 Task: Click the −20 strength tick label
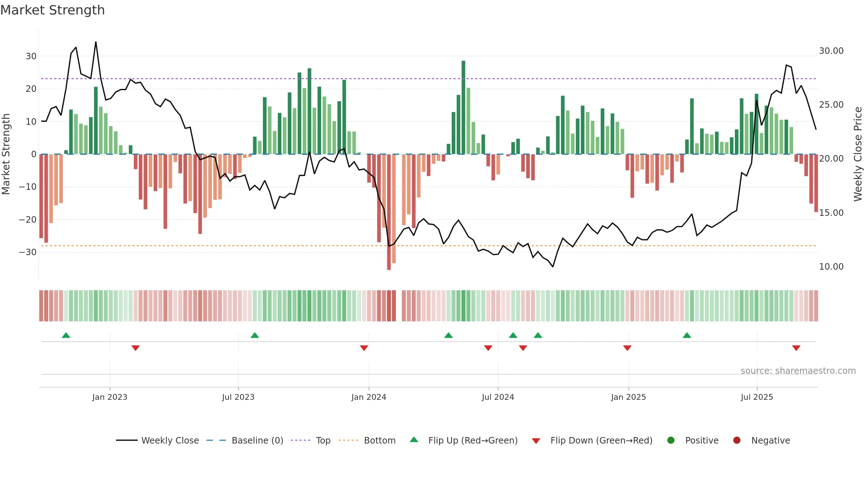(x=28, y=219)
